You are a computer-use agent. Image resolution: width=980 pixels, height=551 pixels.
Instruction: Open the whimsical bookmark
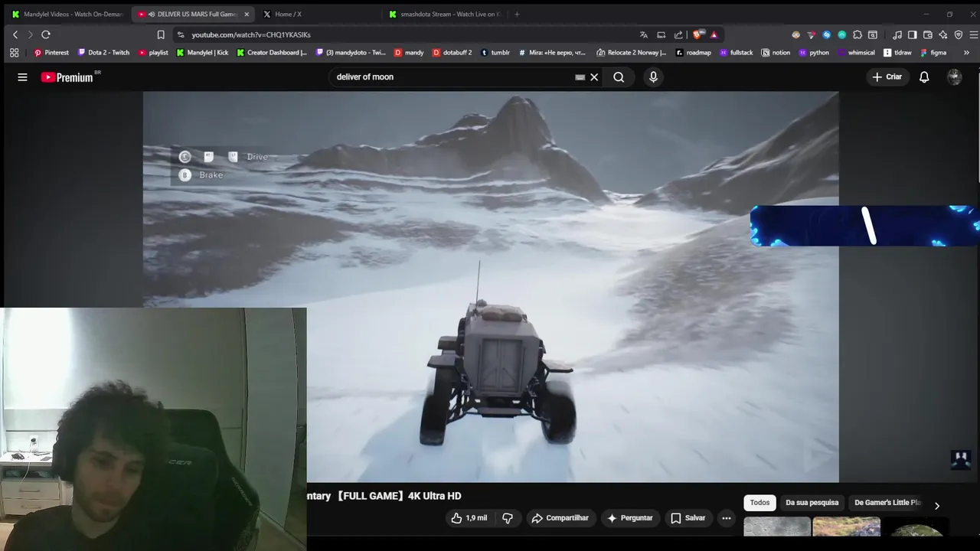point(856,53)
